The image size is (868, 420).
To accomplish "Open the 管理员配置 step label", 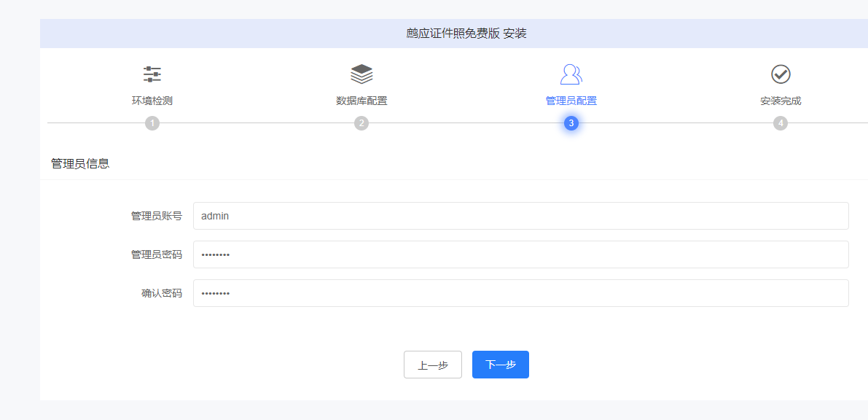I will tap(571, 101).
